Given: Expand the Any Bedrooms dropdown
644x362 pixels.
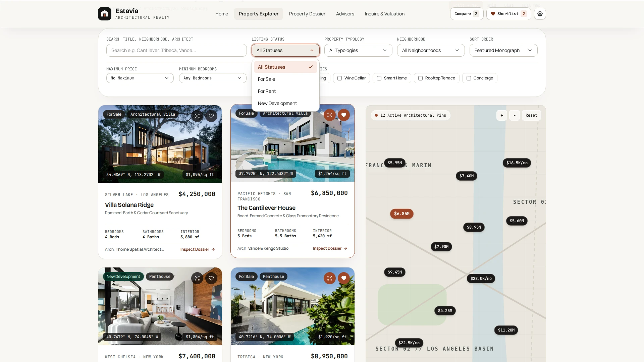Looking at the screenshot, I should coord(213,78).
